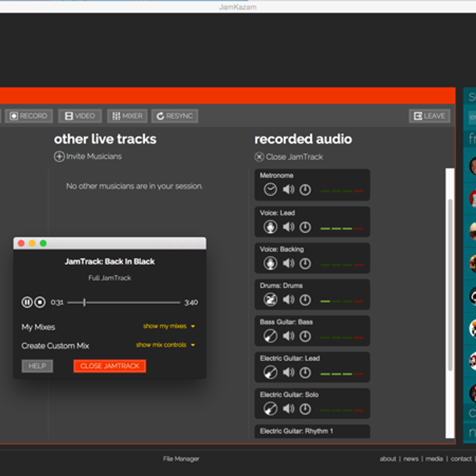Open the about footer link

click(x=388, y=459)
